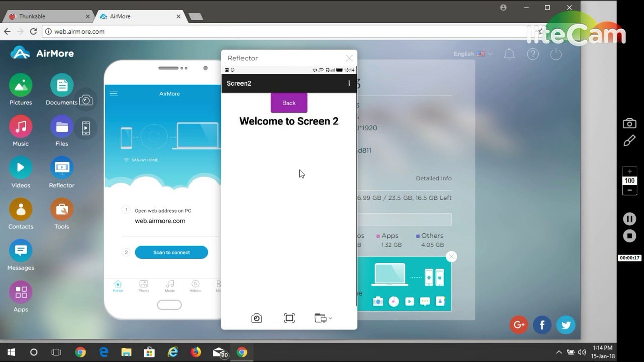Open a new Chrome tab

195,17
